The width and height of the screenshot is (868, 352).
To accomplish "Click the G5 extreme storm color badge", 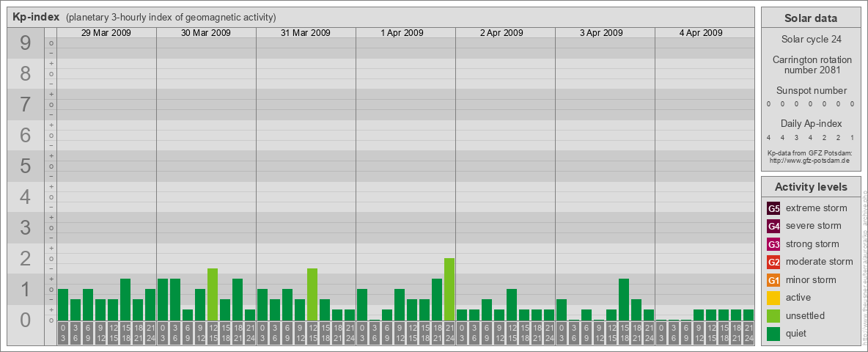I will tap(773, 209).
